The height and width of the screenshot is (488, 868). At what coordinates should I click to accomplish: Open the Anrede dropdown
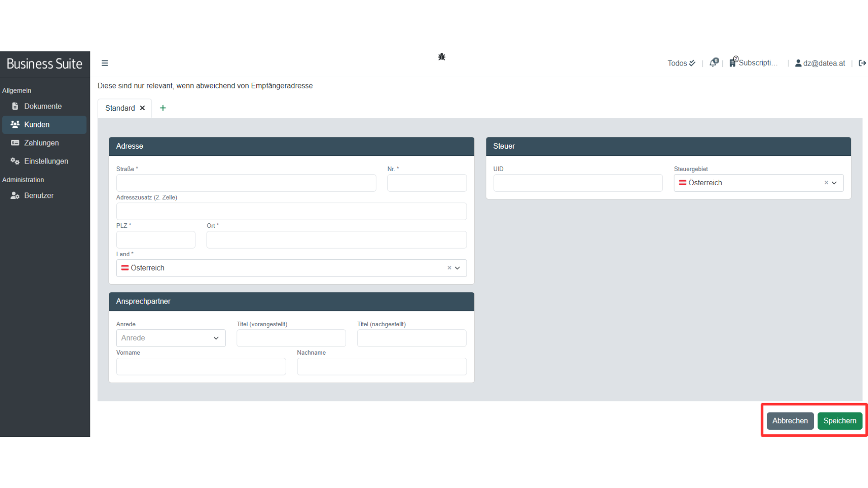170,338
